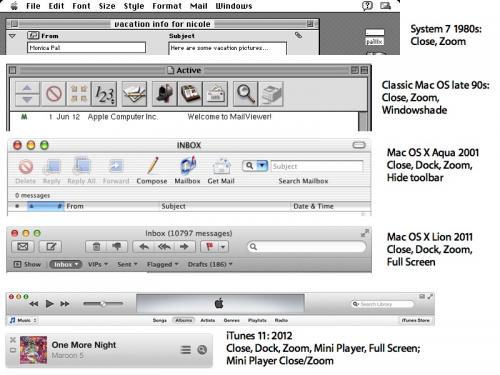Click the Apple menu icon
500x375 pixels.
(x=14, y=6)
